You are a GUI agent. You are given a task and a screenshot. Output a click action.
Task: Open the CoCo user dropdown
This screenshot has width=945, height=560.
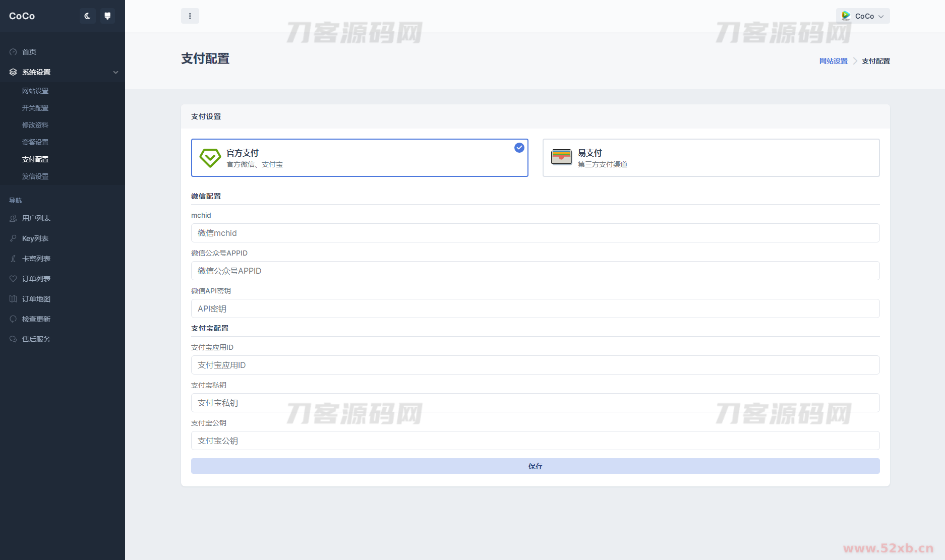point(863,16)
